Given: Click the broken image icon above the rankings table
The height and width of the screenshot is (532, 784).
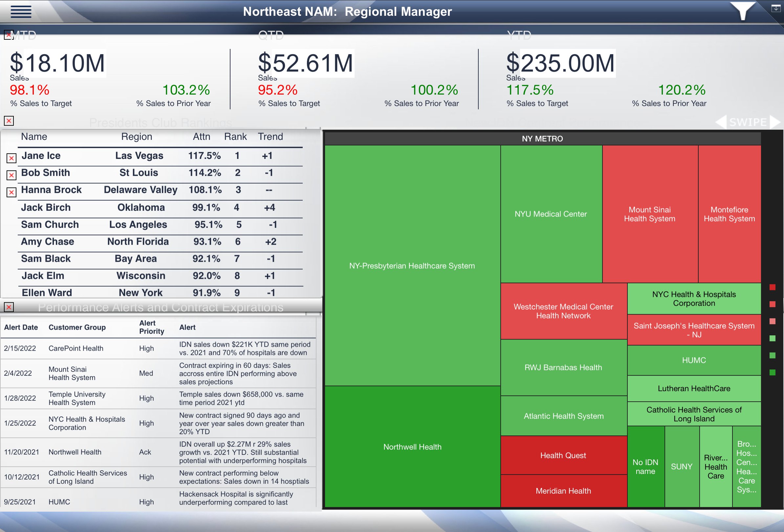Looking at the screenshot, I should click(x=9, y=121).
